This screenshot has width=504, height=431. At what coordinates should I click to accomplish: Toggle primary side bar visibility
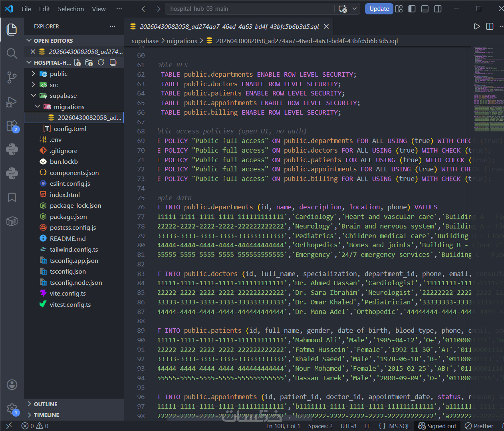(x=412, y=9)
